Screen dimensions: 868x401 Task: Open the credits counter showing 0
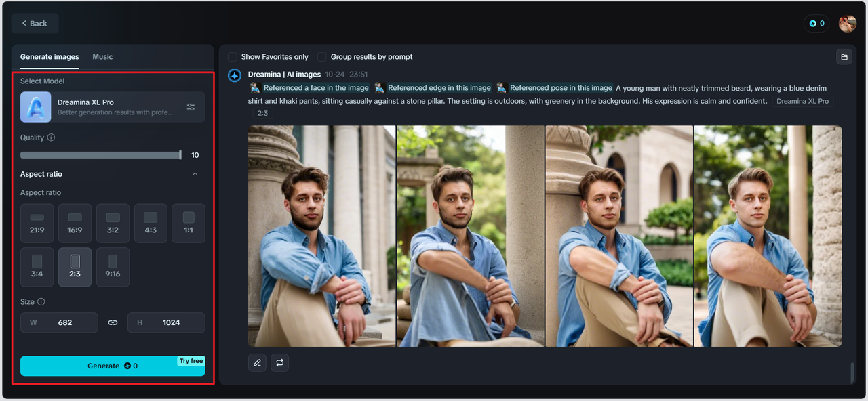[817, 23]
